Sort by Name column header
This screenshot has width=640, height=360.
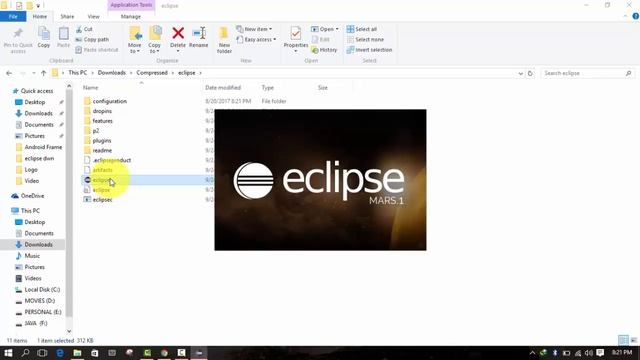(x=91, y=88)
